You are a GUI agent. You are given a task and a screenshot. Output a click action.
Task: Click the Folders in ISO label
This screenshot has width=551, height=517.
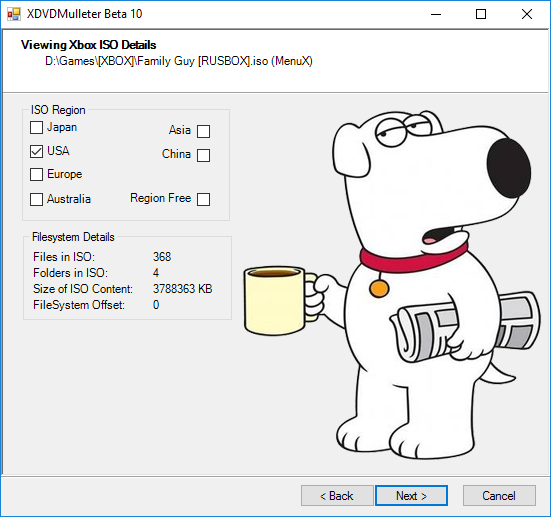(70, 273)
